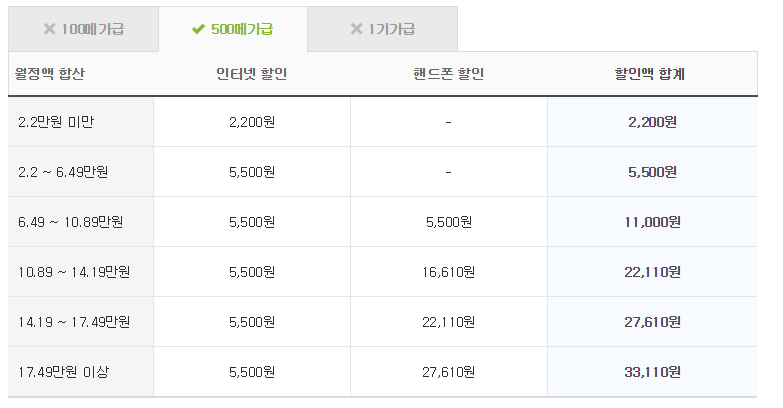Click the green checkmark on 500메가급
The width and height of the screenshot is (783, 408).
point(198,29)
